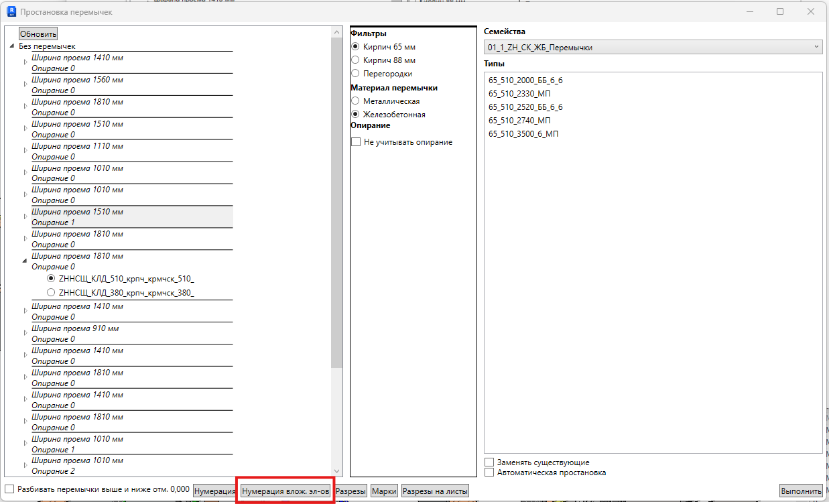The height and width of the screenshot is (504, 829).
Task: Toggle Разбивать перемычки выше и ниже checkbox
Action: pos(9,489)
